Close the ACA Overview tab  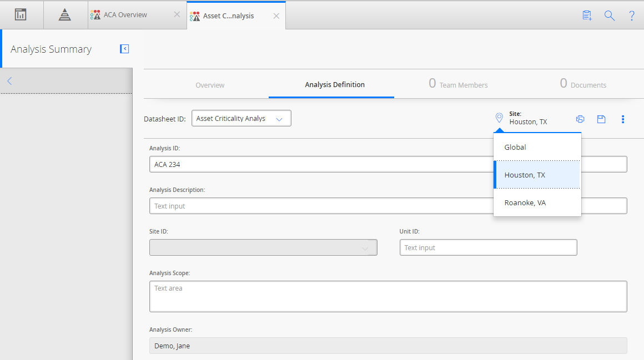coord(177,14)
